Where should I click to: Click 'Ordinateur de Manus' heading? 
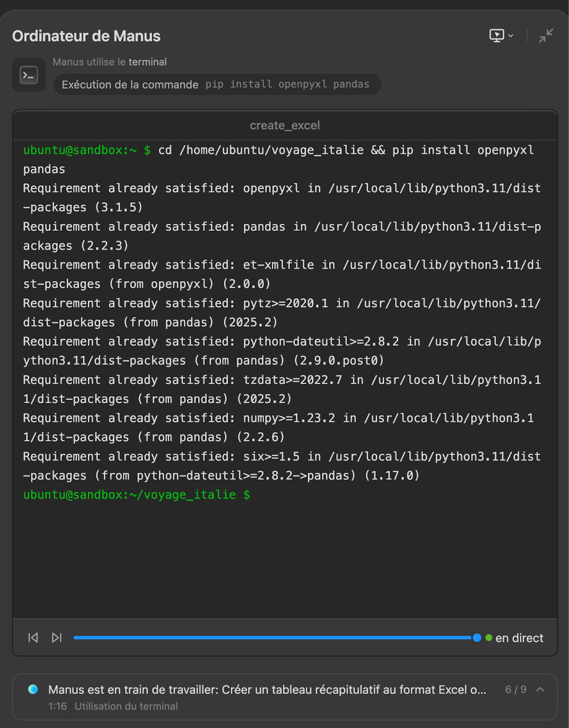[x=86, y=36]
